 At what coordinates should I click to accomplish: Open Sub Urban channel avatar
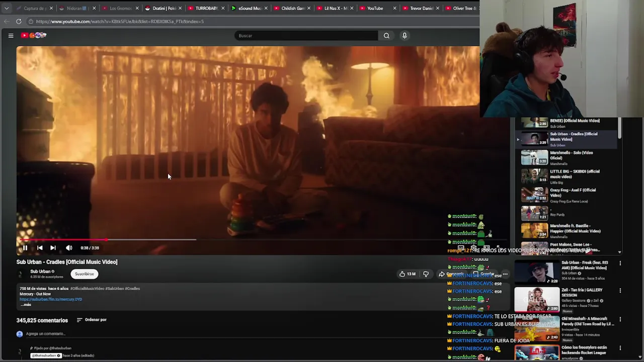coord(21,274)
